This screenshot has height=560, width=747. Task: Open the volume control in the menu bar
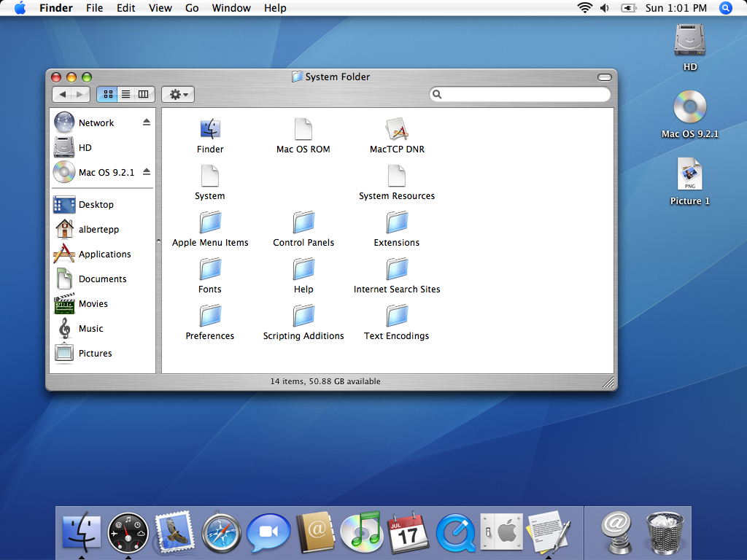click(605, 8)
